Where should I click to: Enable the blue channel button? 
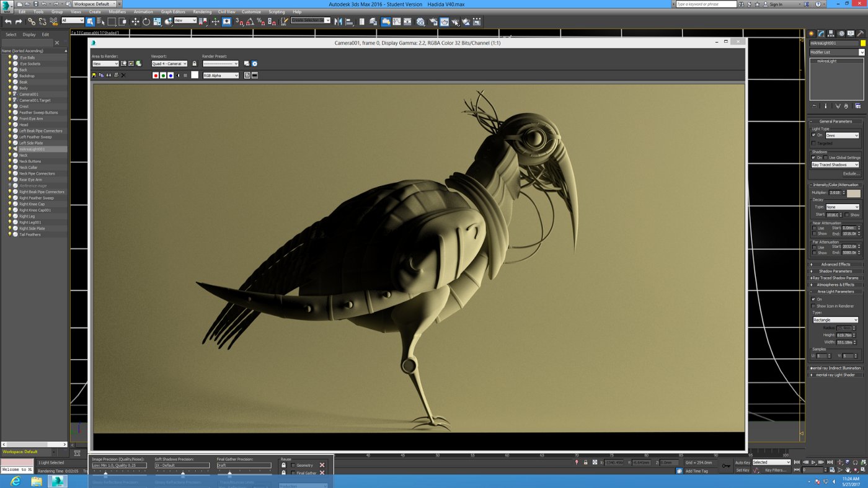tap(170, 76)
